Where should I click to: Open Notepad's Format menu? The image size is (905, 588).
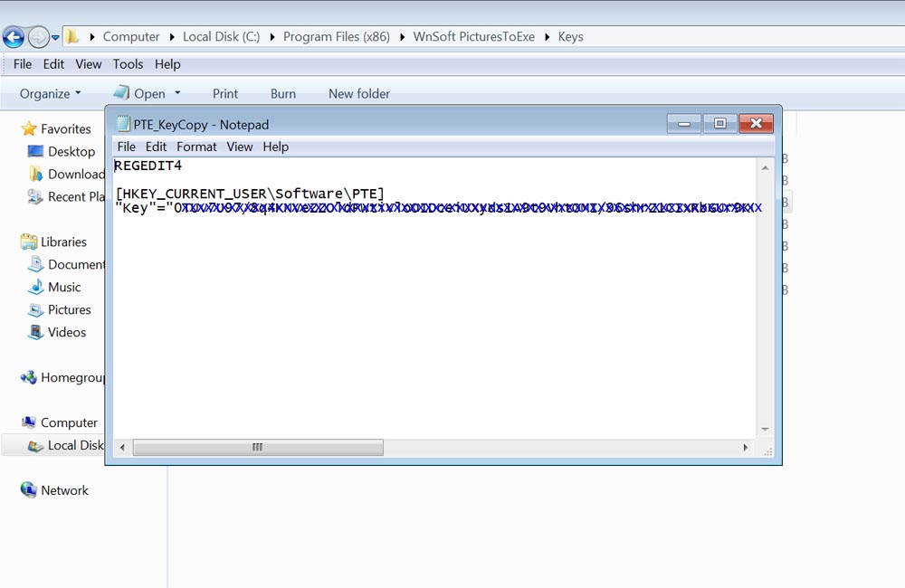[x=196, y=147]
